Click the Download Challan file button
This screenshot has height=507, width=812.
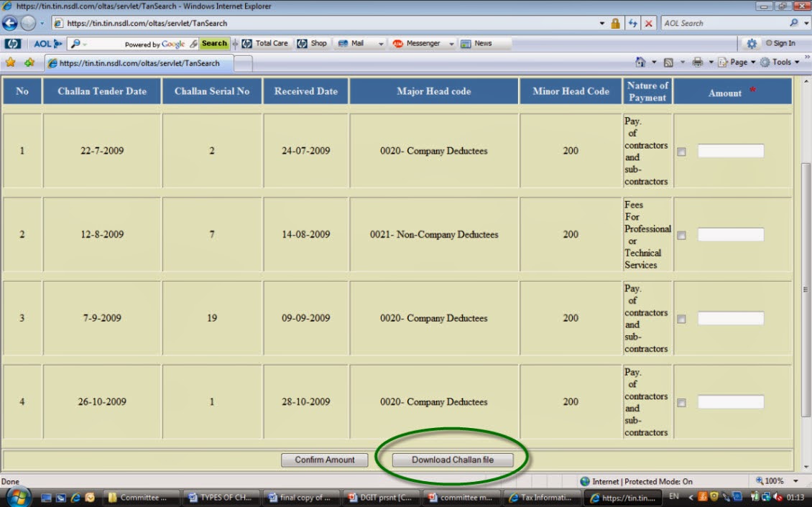coord(453,460)
